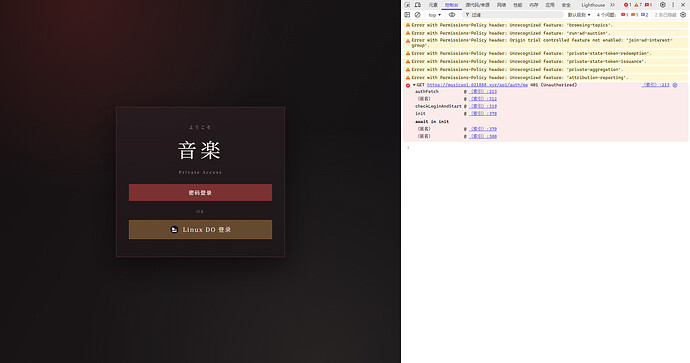Click the orange issue badge next to 4 个问题

click(635, 15)
